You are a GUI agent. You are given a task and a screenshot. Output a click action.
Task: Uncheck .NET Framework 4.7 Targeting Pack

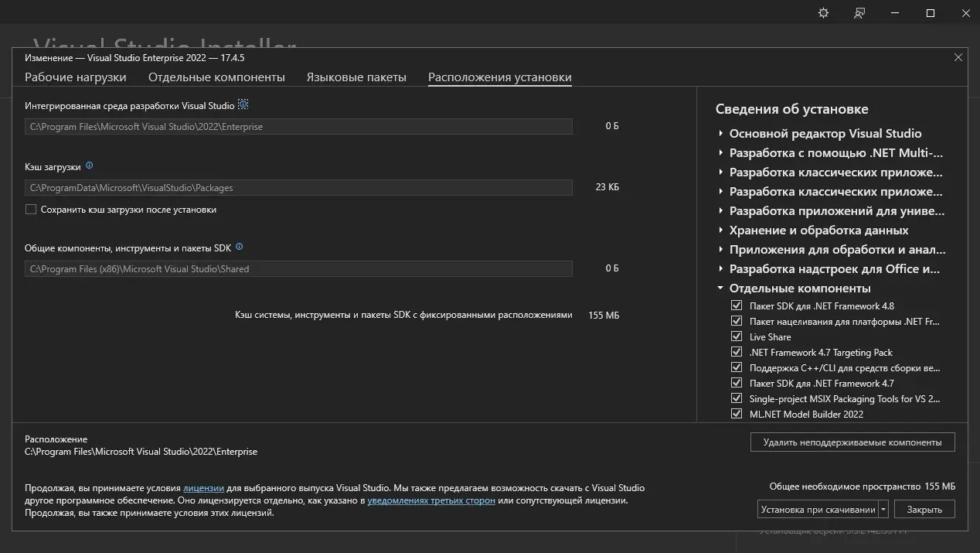pos(737,352)
